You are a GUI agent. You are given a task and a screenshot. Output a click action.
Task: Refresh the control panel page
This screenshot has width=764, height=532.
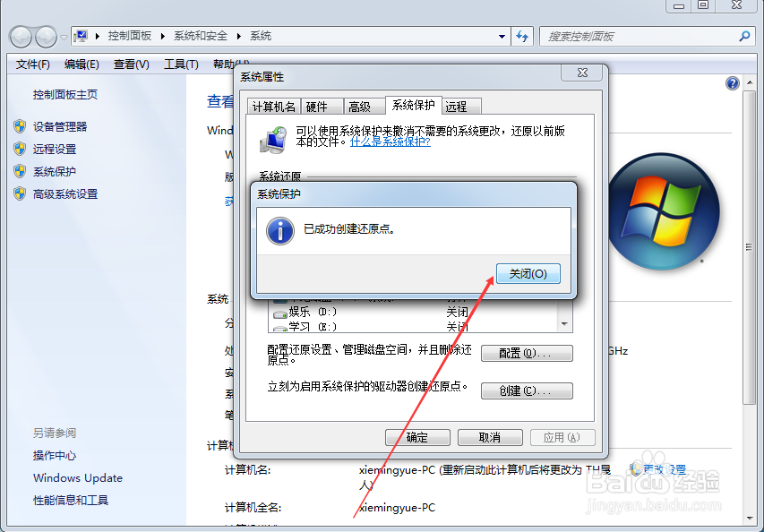click(522, 37)
